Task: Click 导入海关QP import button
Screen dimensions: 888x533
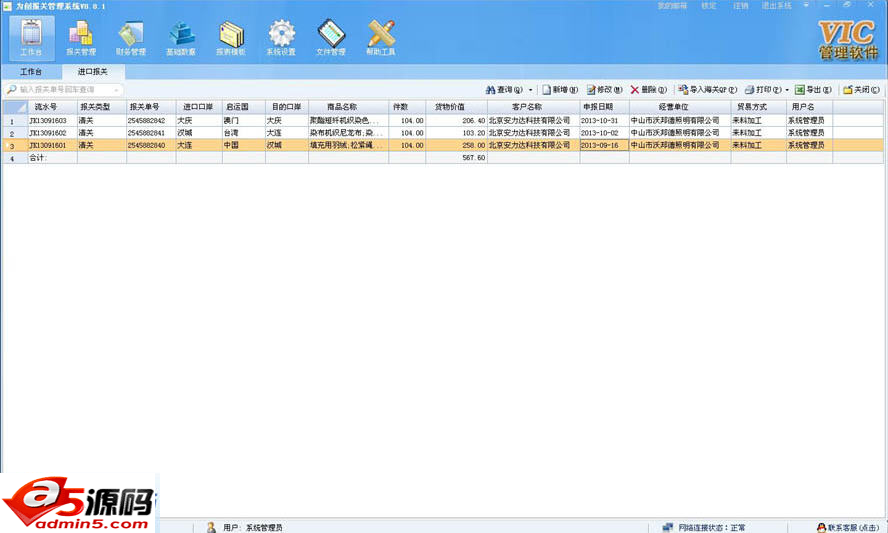Action: (x=707, y=89)
